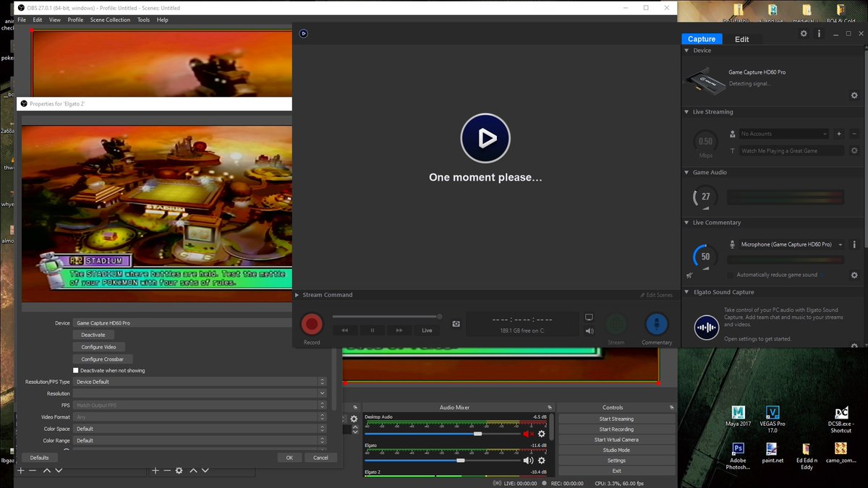
Task: Collapse the Live Streaming section
Action: pos(686,112)
